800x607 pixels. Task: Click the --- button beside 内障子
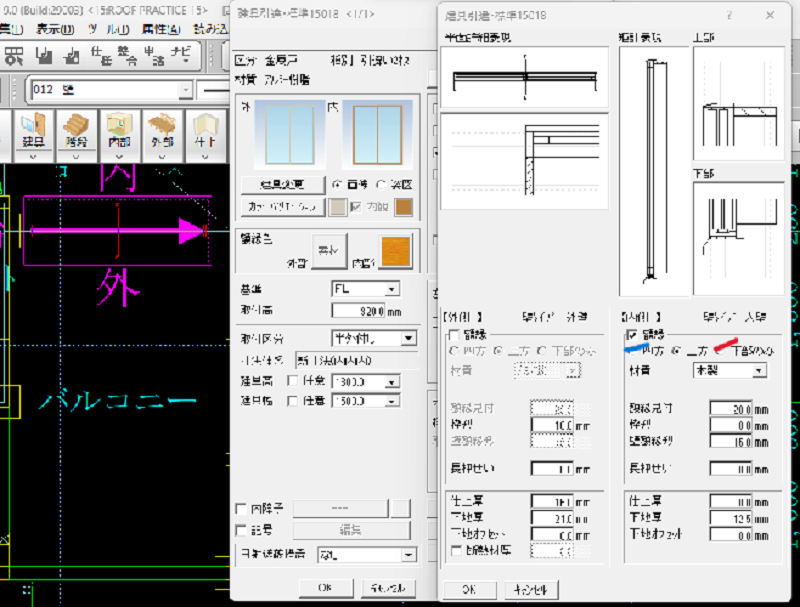(x=340, y=509)
